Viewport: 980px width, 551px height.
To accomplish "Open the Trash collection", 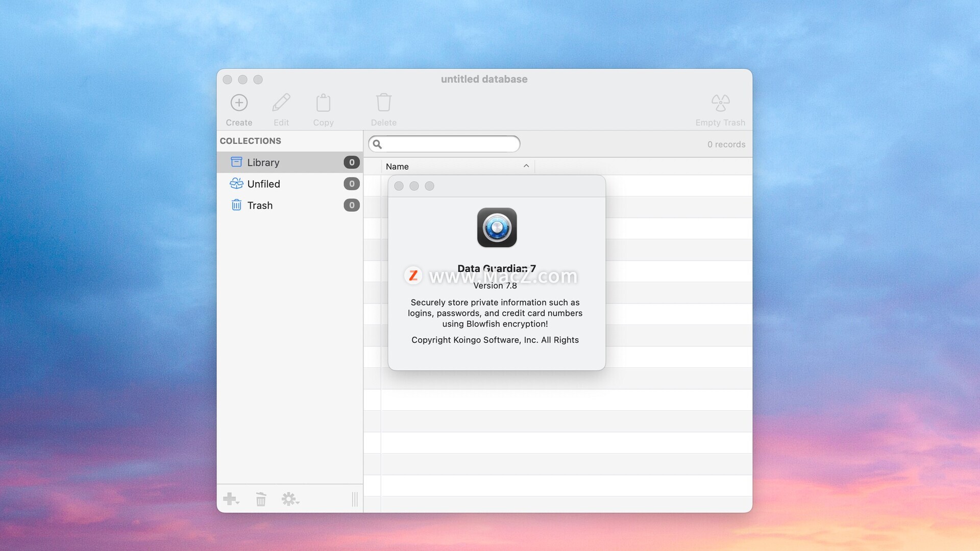I will tap(260, 205).
